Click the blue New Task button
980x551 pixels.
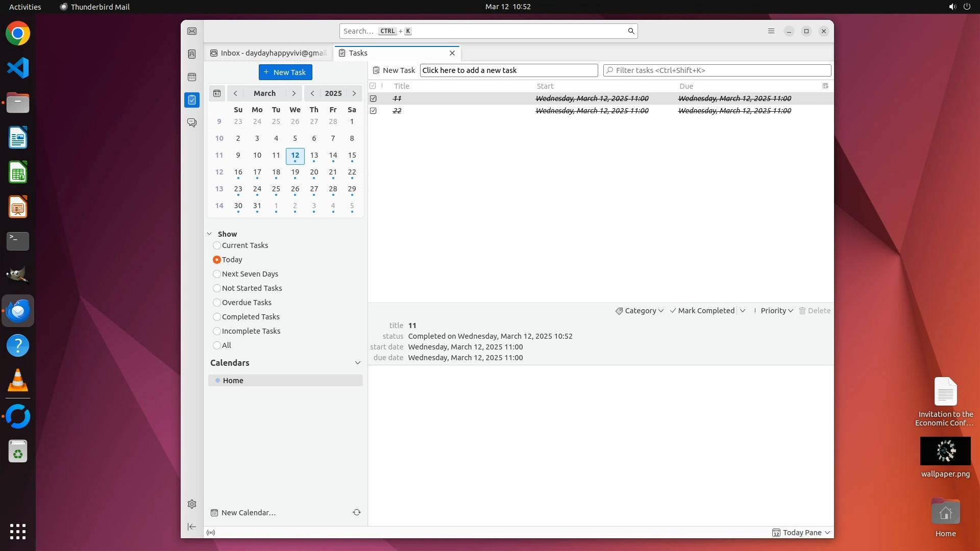(x=285, y=72)
